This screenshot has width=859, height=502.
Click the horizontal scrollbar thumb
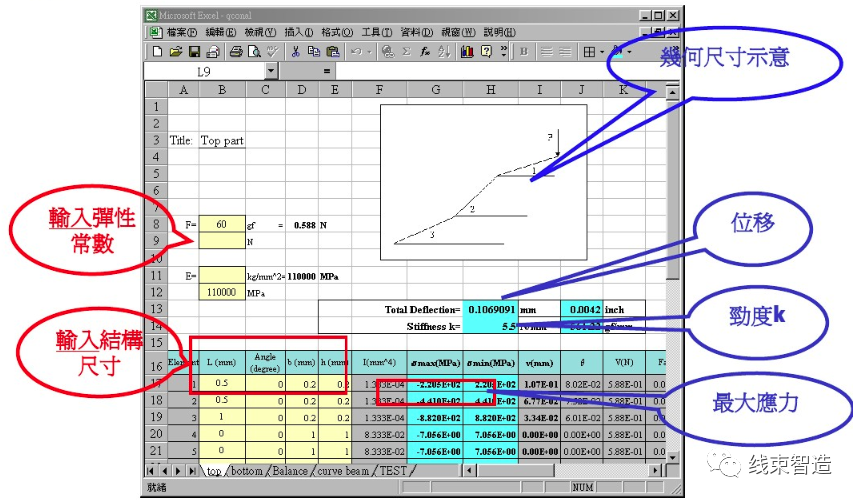point(515,471)
